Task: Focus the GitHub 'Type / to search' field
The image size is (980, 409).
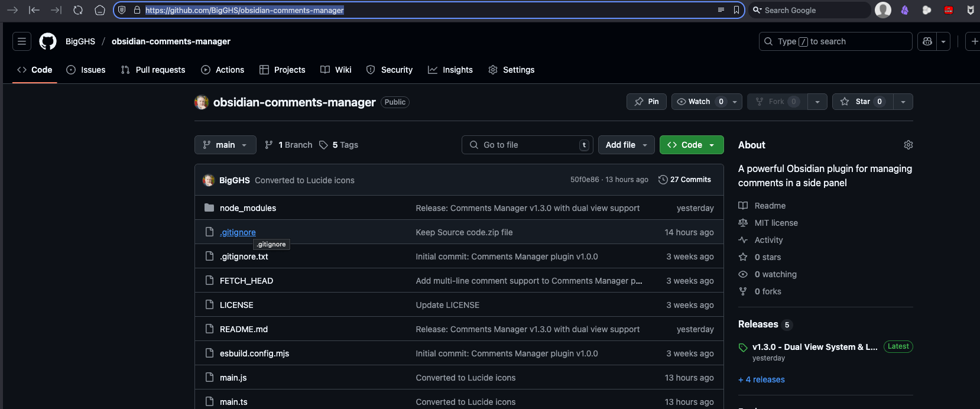Action: (x=835, y=41)
